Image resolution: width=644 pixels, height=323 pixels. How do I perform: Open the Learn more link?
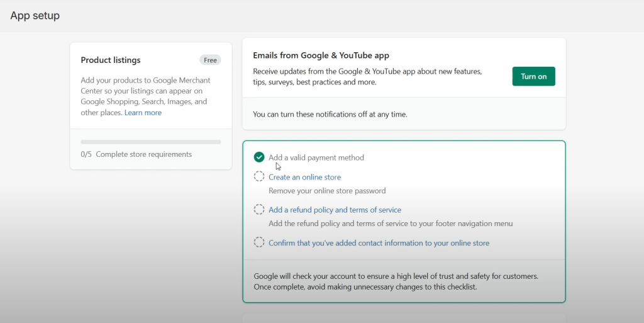click(x=143, y=113)
